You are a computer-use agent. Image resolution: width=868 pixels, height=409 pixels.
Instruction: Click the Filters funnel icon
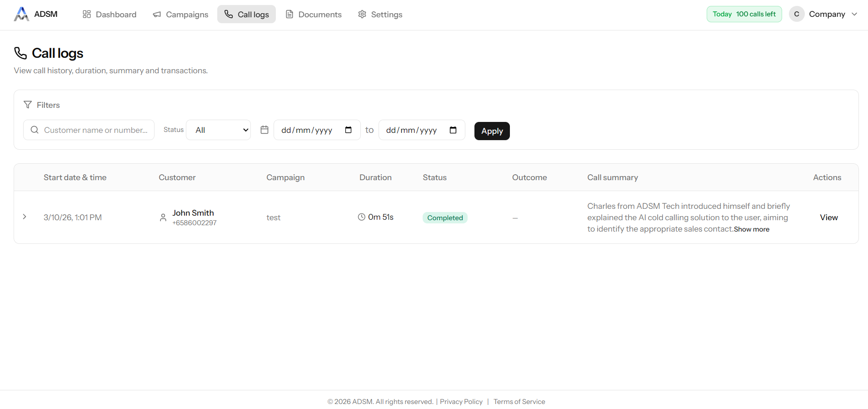coord(28,105)
